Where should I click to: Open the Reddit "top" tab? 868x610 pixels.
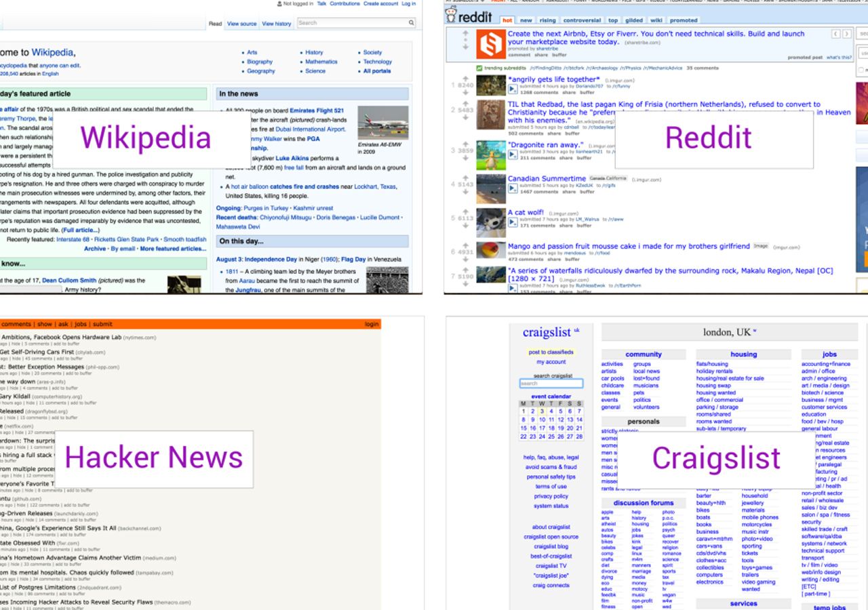[x=613, y=20]
